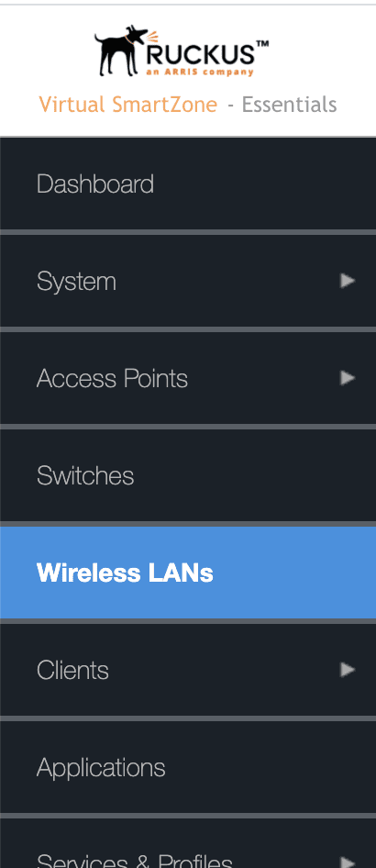Expand the Access Points submenu arrow
Viewport: 376px width, 868px height.
coord(348,378)
